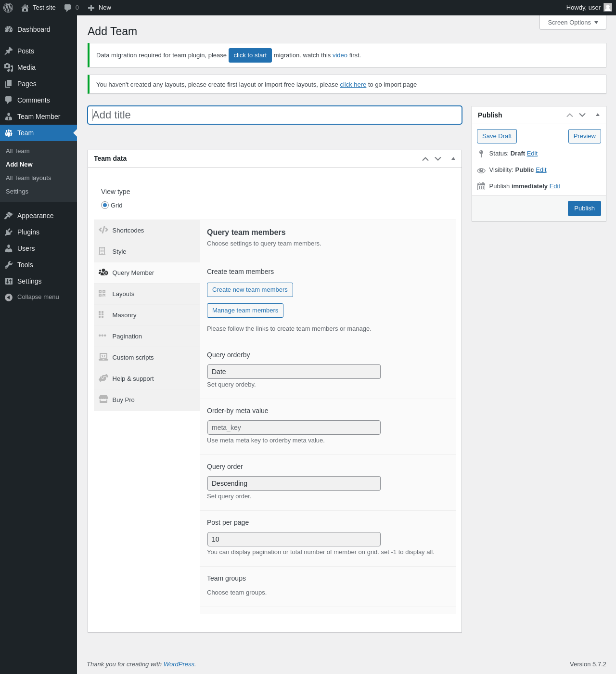Open the Query order Descending dropdown
Screen dimensions: 616x674
click(294, 483)
